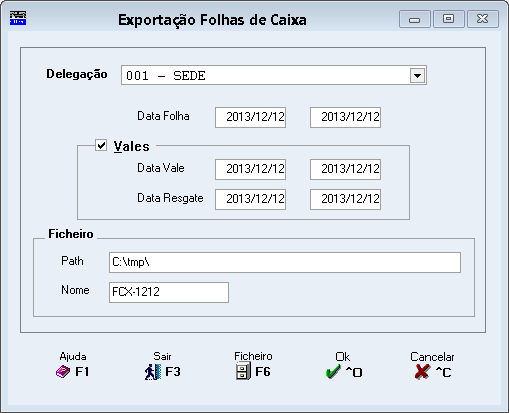The height and width of the screenshot is (413, 509).
Task: Click the Nome field with FCX-1212
Action: (x=169, y=293)
